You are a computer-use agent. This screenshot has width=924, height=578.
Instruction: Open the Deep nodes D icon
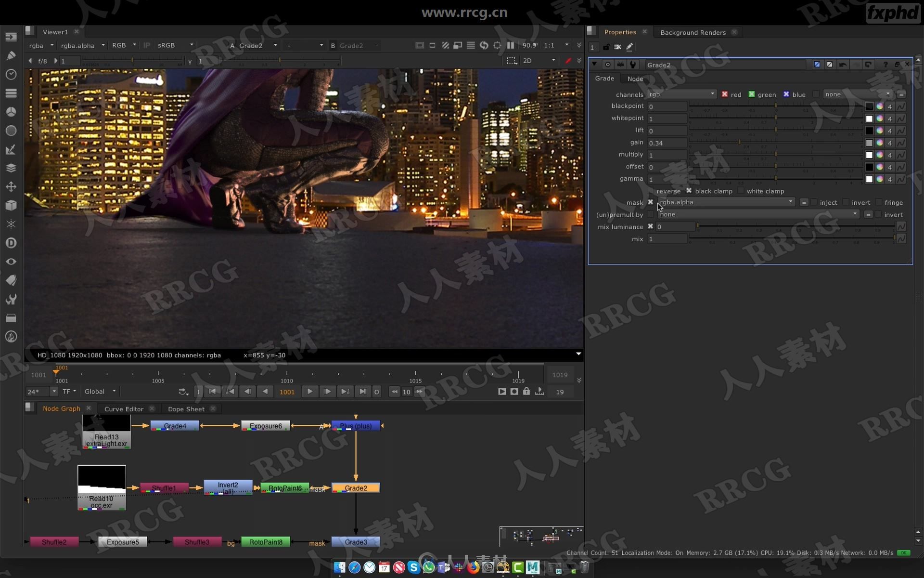pos(11,243)
